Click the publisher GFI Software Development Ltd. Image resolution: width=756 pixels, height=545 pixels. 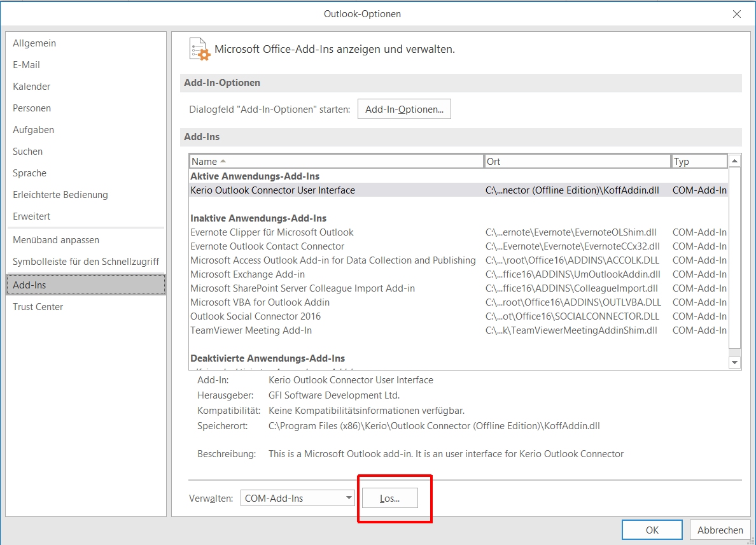[x=334, y=395]
